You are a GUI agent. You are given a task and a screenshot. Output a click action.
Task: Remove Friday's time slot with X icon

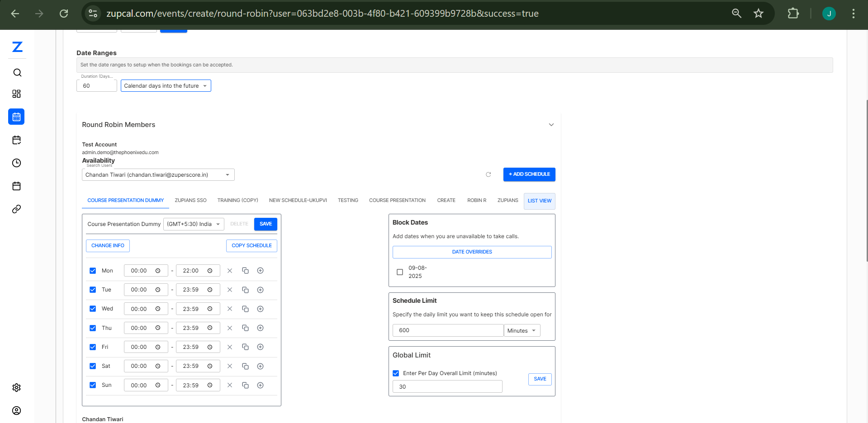[230, 347]
